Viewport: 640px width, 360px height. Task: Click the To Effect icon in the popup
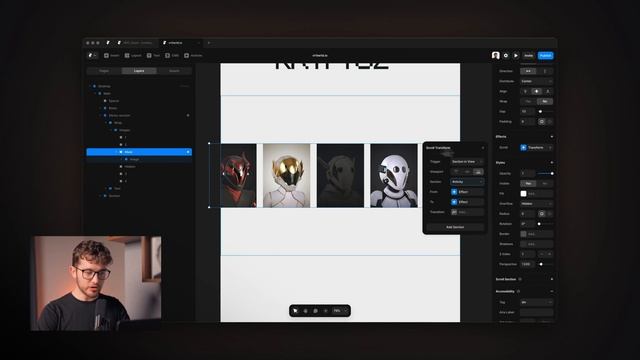point(454,202)
